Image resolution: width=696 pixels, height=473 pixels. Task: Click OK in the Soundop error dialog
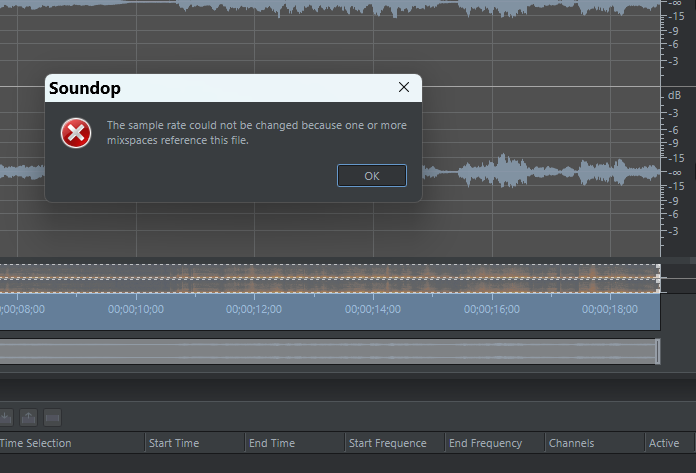[372, 176]
